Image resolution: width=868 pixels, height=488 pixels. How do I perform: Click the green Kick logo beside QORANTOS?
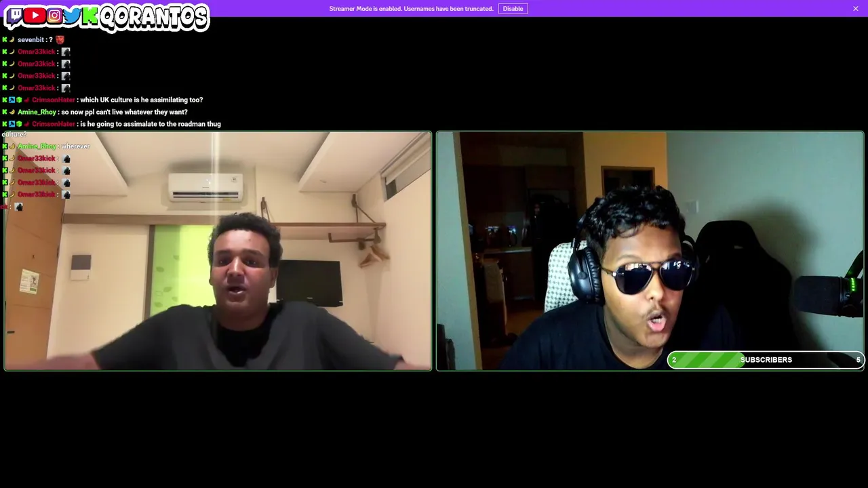(90, 16)
